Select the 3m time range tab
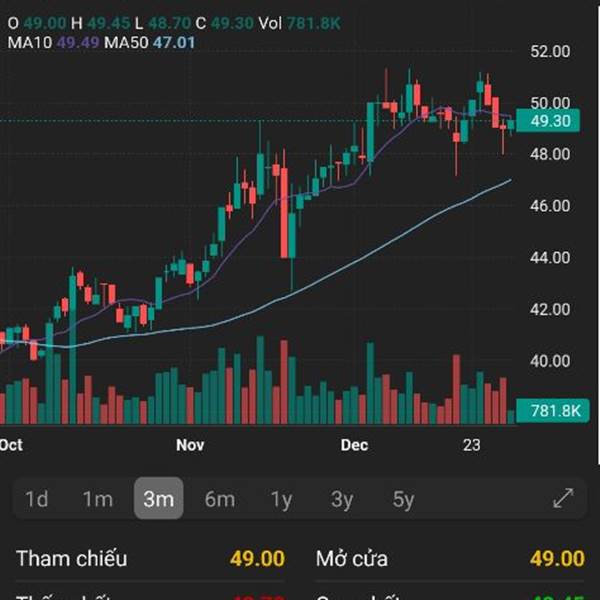Screen dimensions: 600x600 click(158, 498)
